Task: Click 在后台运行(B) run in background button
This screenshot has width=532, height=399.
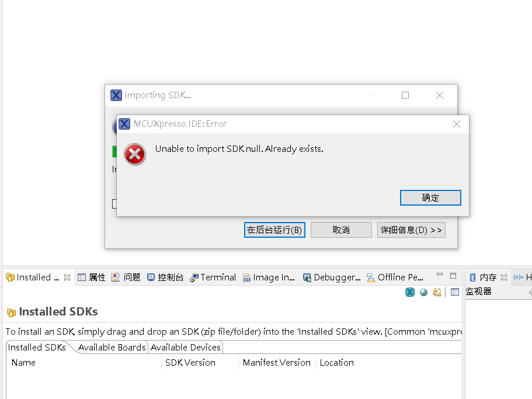Action: pos(274,230)
